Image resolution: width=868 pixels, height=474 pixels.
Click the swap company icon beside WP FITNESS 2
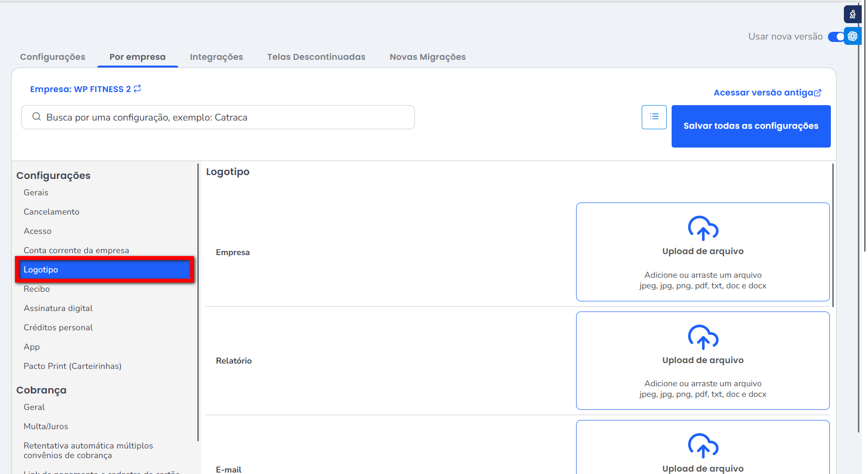pos(138,89)
